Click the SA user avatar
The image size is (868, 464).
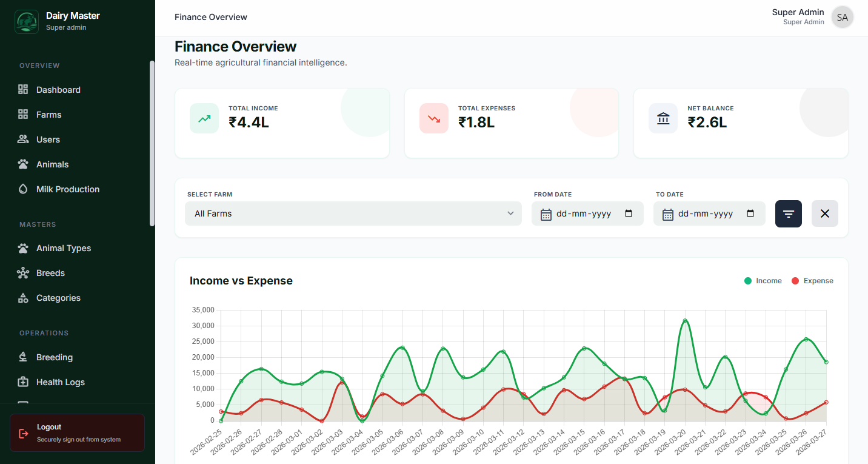click(x=842, y=18)
